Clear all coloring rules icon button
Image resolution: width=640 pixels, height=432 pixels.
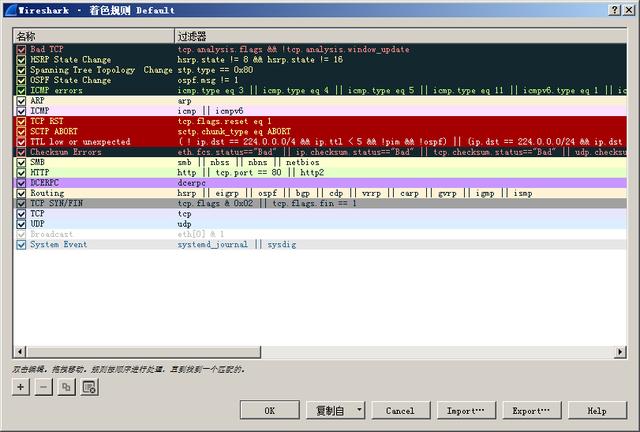click(x=89, y=387)
